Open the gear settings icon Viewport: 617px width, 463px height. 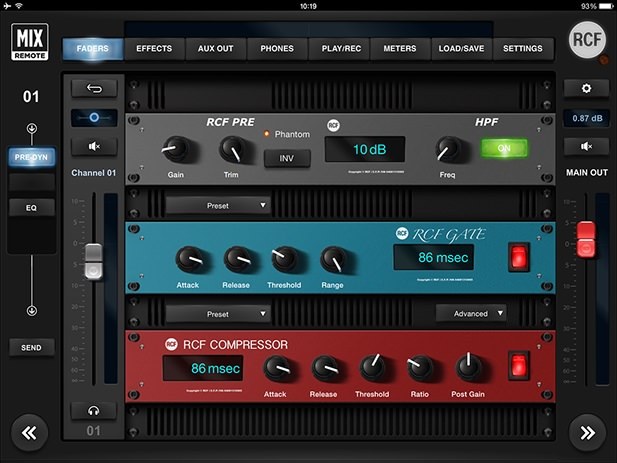click(587, 88)
